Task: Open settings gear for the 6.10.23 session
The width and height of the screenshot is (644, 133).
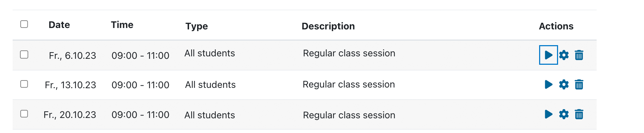Action: click(564, 55)
